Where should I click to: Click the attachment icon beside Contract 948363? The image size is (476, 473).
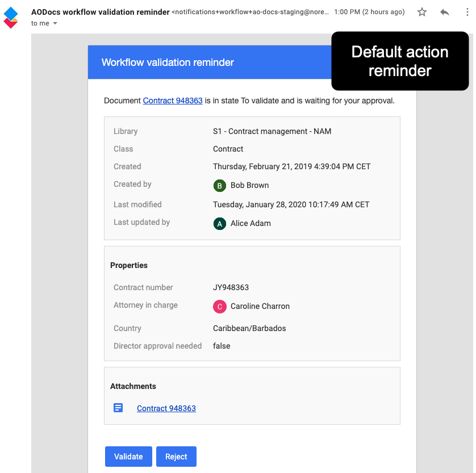[118, 408]
